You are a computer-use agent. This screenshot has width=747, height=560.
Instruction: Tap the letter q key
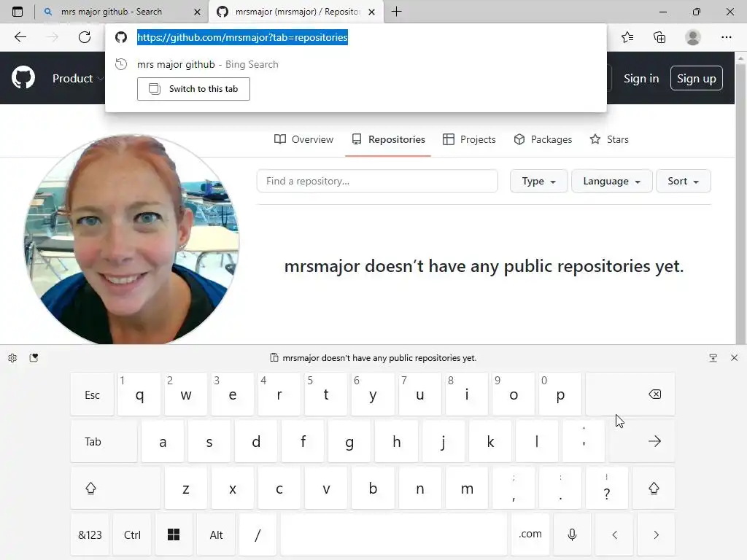pyautogui.click(x=139, y=394)
